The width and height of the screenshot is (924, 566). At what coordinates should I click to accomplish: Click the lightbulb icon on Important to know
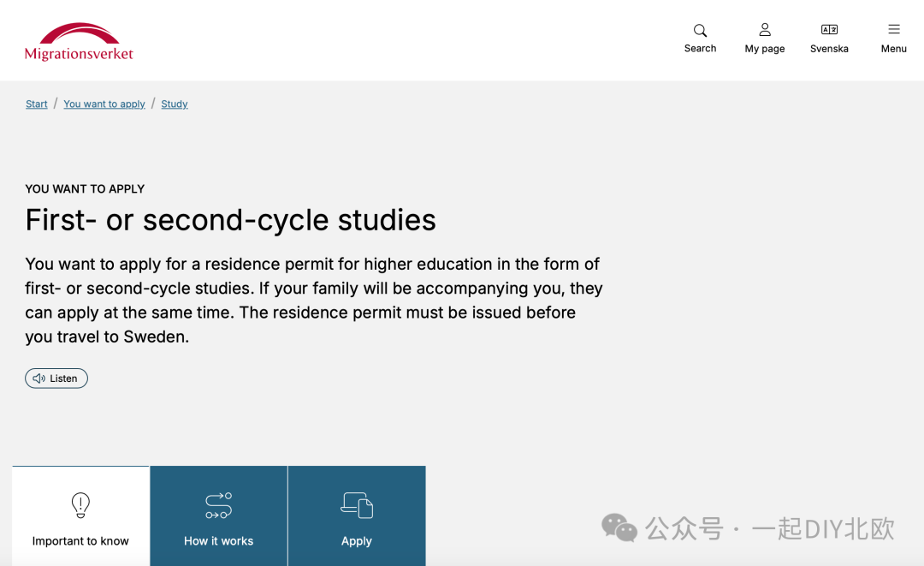[x=80, y=505]
